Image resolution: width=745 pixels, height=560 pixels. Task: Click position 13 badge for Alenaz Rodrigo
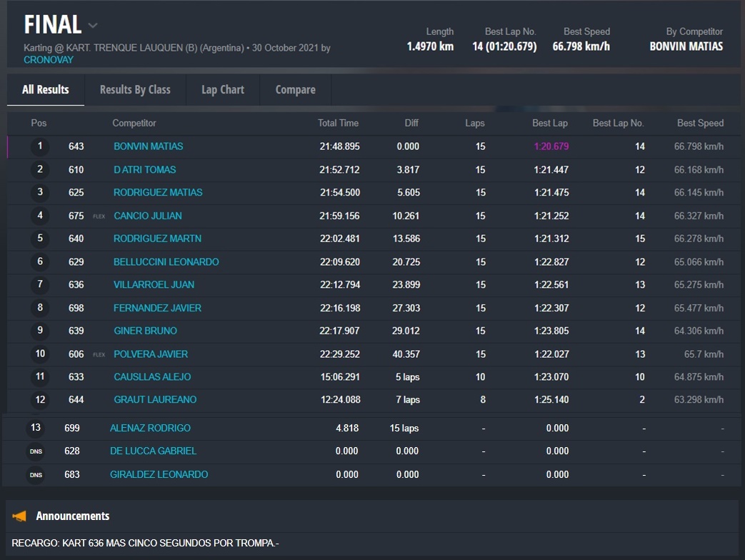36,428
